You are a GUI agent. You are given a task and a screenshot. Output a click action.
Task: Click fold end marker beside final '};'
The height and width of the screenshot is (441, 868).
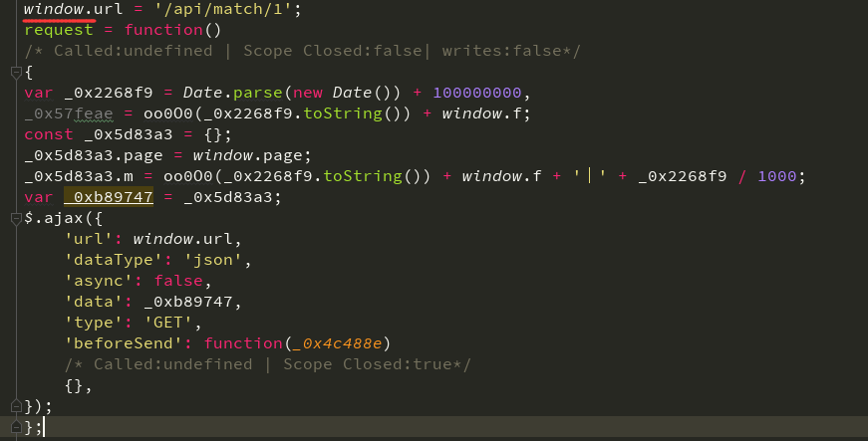pyautogui.click(x=15, y=427)
